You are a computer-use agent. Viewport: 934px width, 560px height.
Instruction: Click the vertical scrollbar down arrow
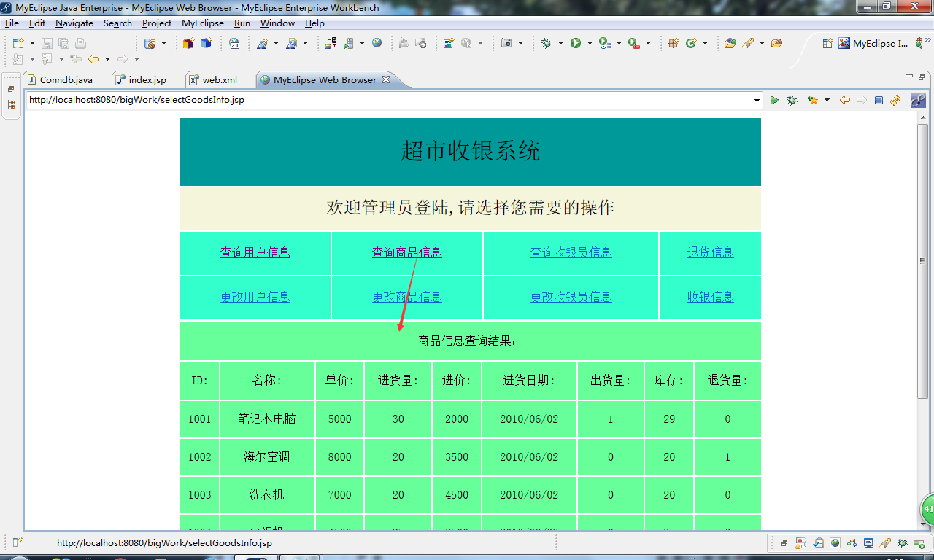[x=923, y=525]
